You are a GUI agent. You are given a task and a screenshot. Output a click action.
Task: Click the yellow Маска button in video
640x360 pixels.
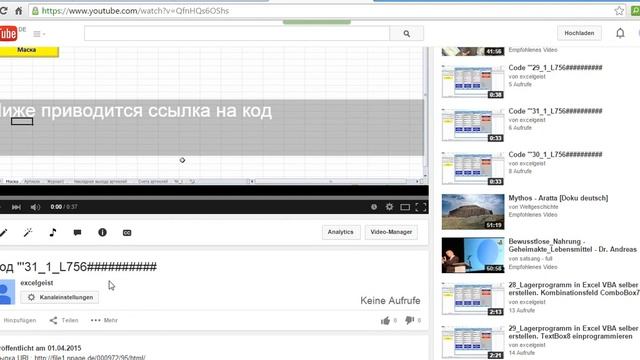point(29,51)
